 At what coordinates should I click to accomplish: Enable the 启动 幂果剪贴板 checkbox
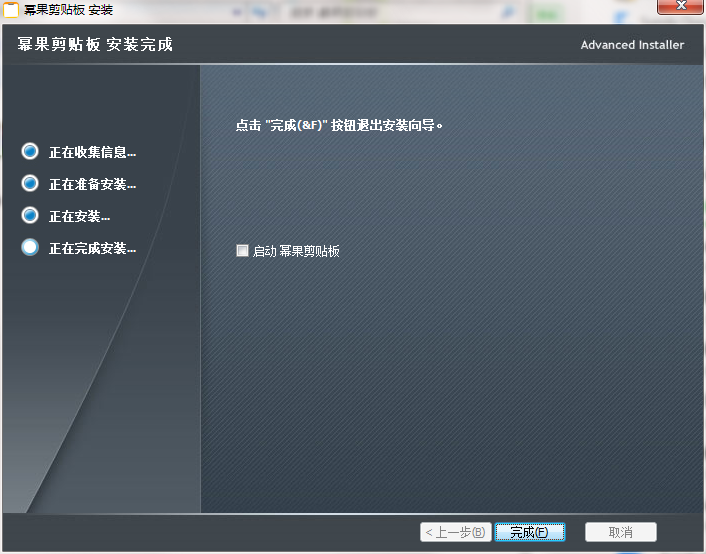tap(242, 251)
